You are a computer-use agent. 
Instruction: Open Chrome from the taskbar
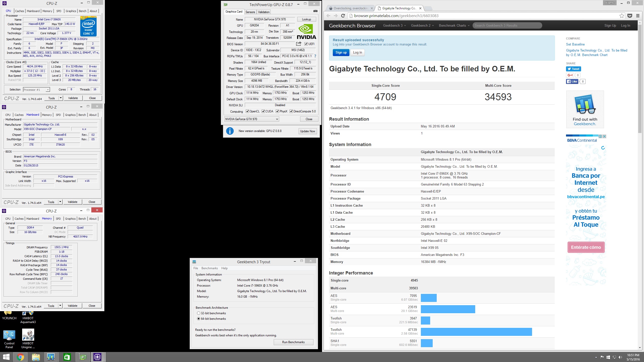coord(20,357)
